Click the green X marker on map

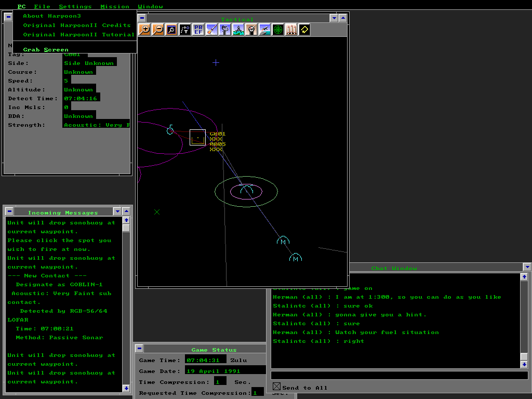coord(157,212)
